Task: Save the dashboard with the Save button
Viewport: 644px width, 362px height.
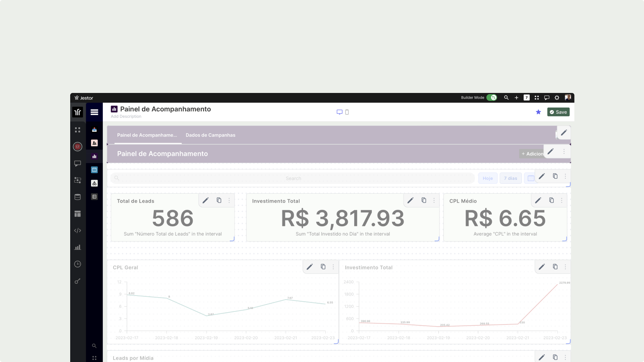Action: pos(558,112)
